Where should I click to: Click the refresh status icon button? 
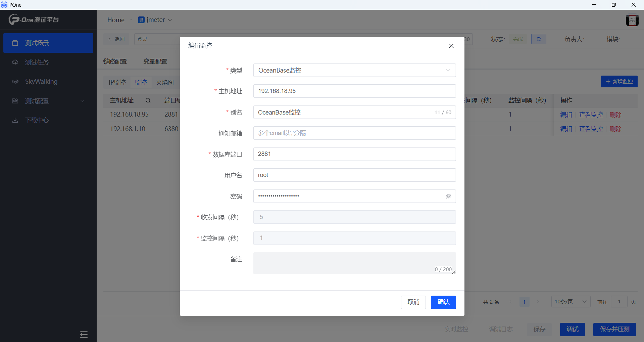(539, 39)
